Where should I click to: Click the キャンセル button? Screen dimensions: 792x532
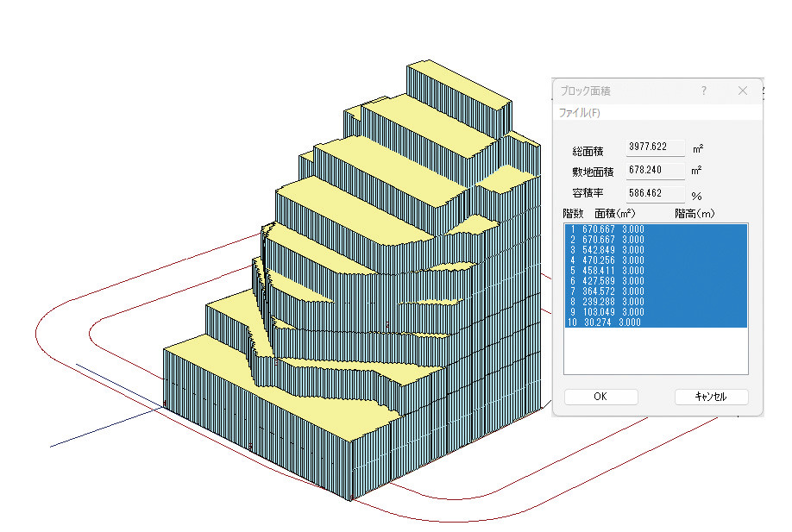(711, 397)
